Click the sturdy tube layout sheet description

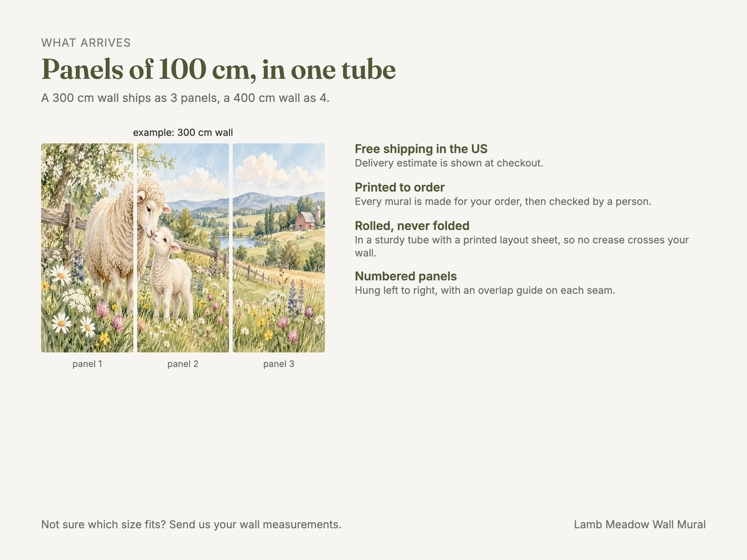pos(522,246)
